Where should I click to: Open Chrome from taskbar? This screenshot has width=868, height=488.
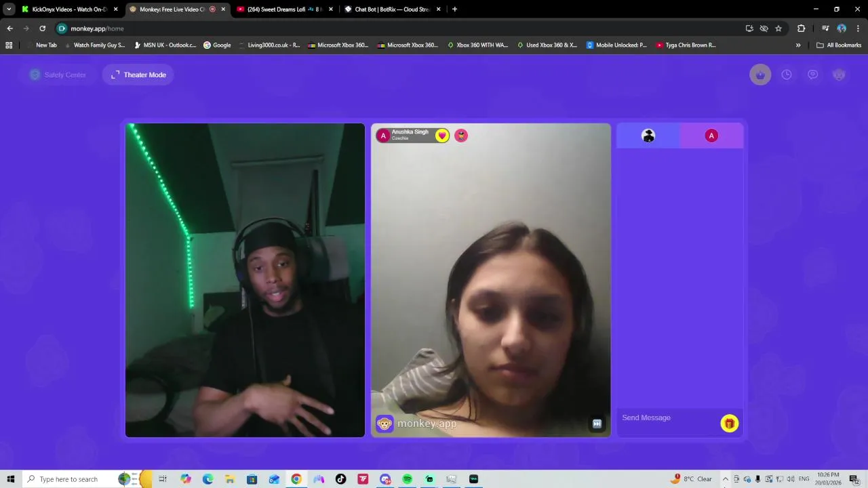tap(296, 479)
